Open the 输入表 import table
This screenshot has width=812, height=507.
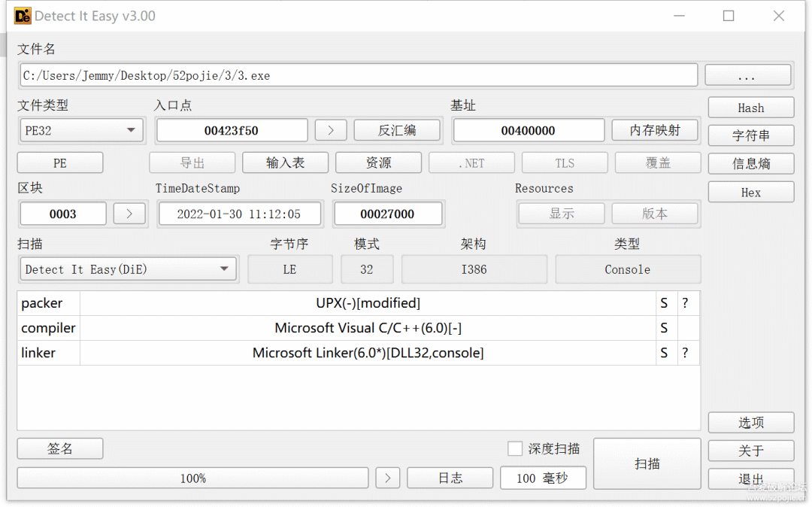pyautogui.click(x=285, y=162)
